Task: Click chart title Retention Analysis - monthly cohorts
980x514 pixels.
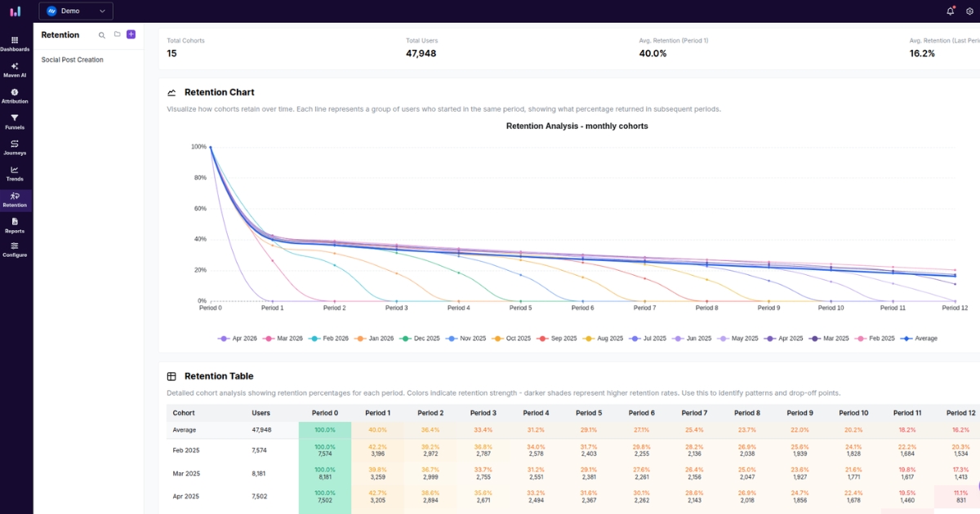Action: [577, 126]
